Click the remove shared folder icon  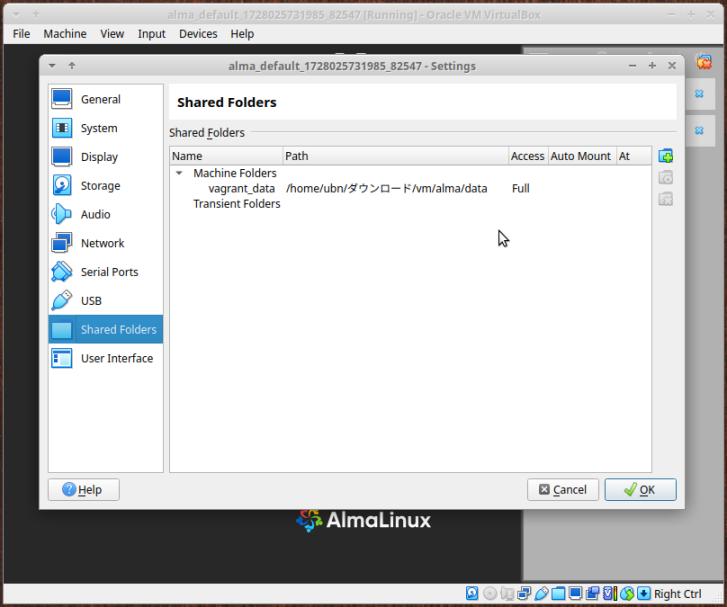(665, 199)
